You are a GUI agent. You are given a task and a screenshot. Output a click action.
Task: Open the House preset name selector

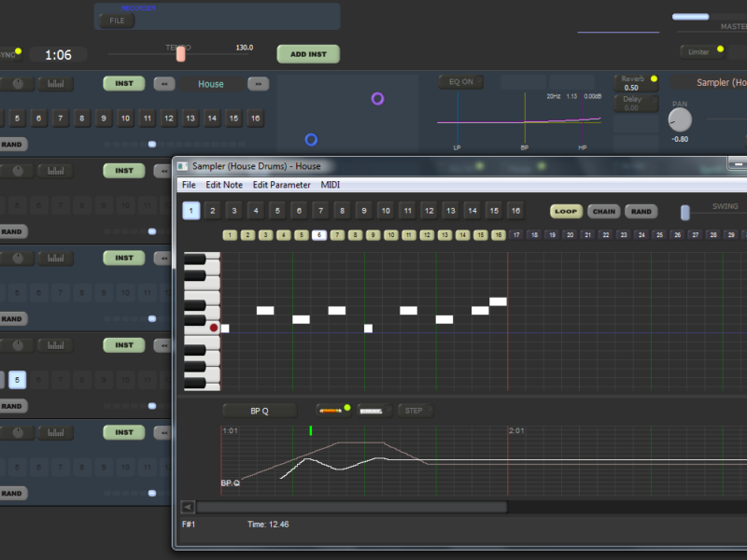211,84
